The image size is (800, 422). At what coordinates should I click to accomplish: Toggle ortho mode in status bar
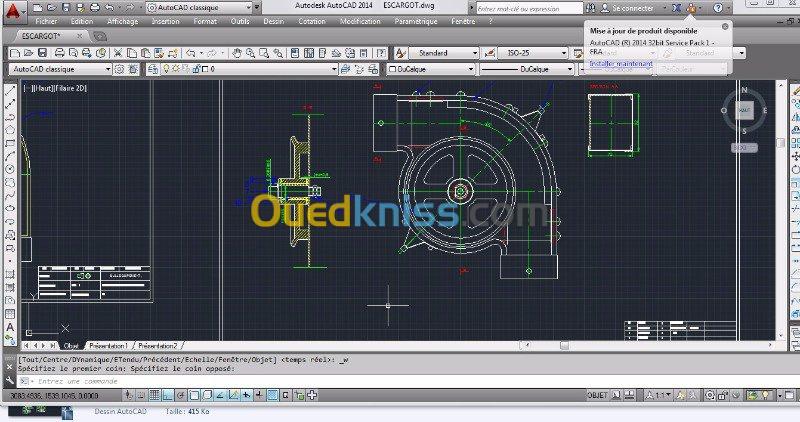tap(167, 395)
